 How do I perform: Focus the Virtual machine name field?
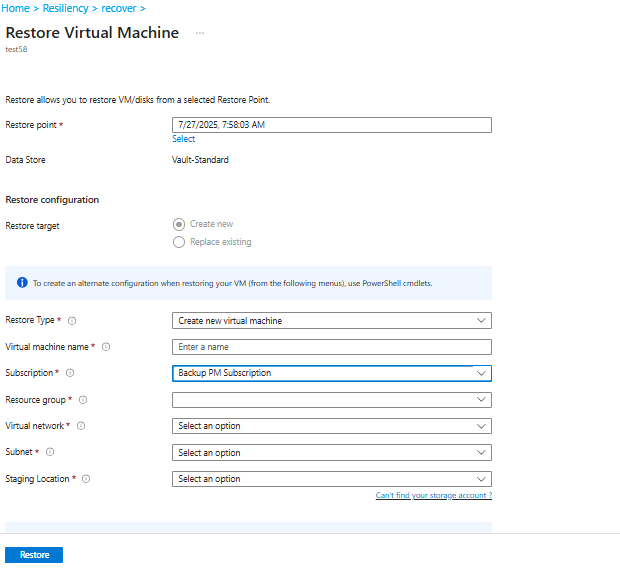pyautogui.click(x=332, y=347)
